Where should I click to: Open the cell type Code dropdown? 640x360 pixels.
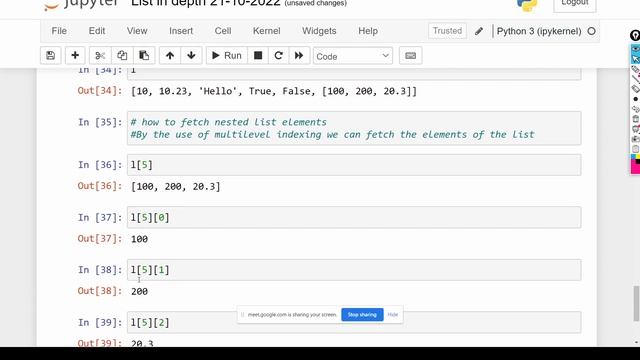pyautogui.click(x=353, y=56)
